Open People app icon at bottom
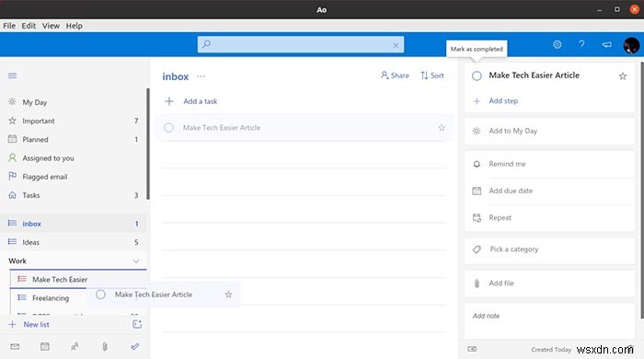 coord(75,347)
